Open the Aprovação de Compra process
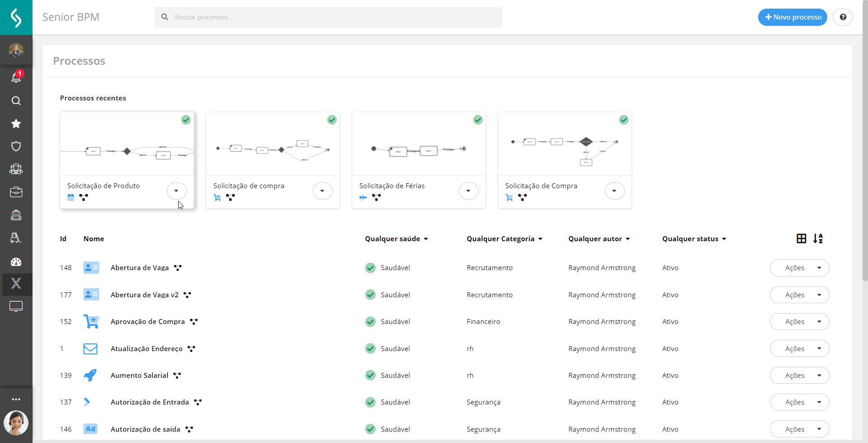The height and width of the screenshot is (443, 868). (x=147, y=322)
